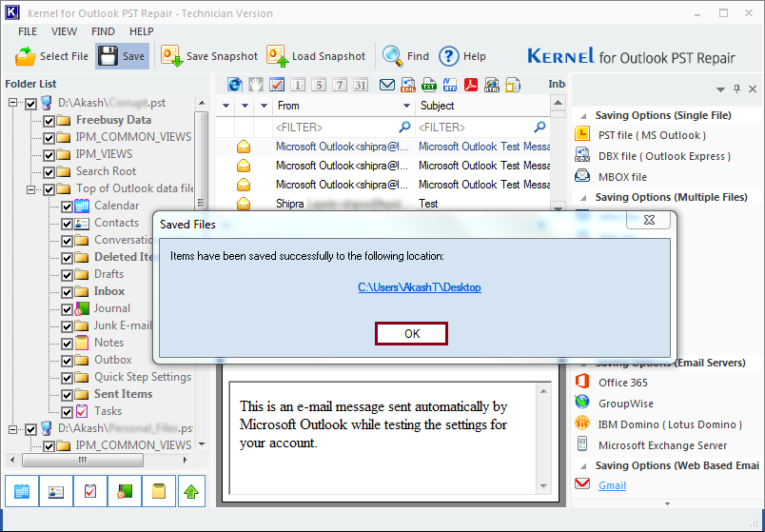Close the Saved Files dialog with X
This screenshot has height=532, width=765.
point(648,220)
